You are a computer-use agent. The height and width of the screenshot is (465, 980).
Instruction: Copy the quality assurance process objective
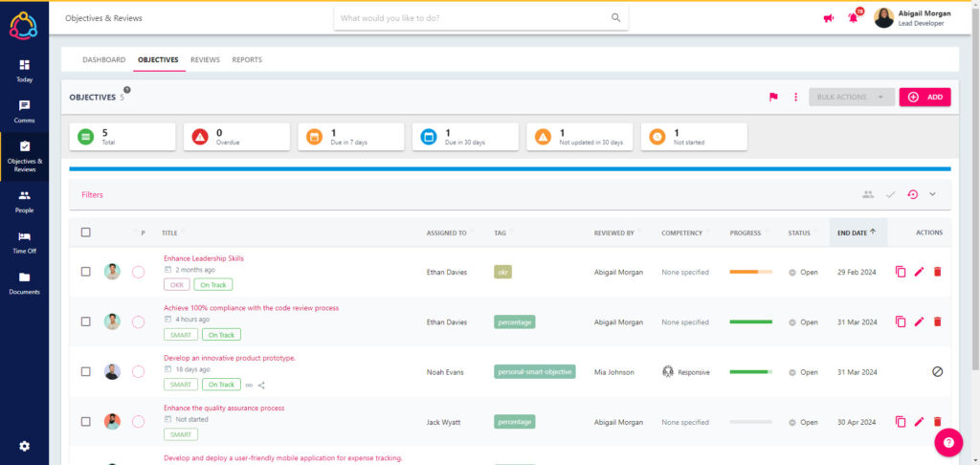tap(901, 422)
